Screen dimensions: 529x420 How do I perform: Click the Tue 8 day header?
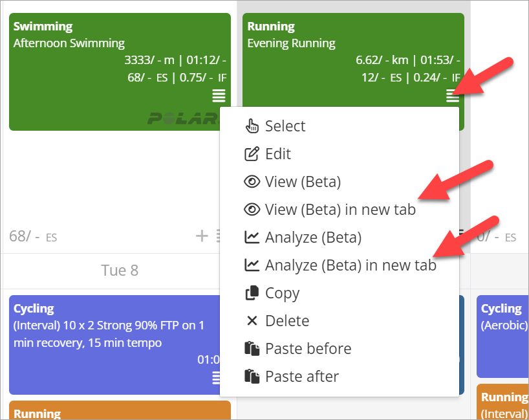[120, 271]
